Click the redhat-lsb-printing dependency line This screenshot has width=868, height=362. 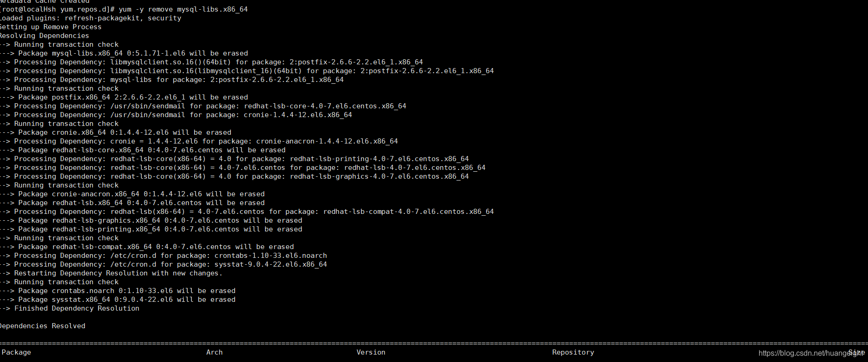coord(234,159)
